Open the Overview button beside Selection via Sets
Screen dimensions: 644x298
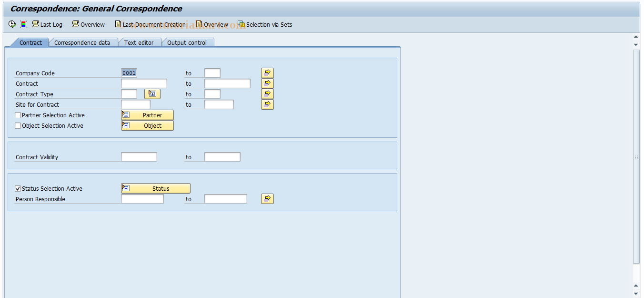coord(212,24)
